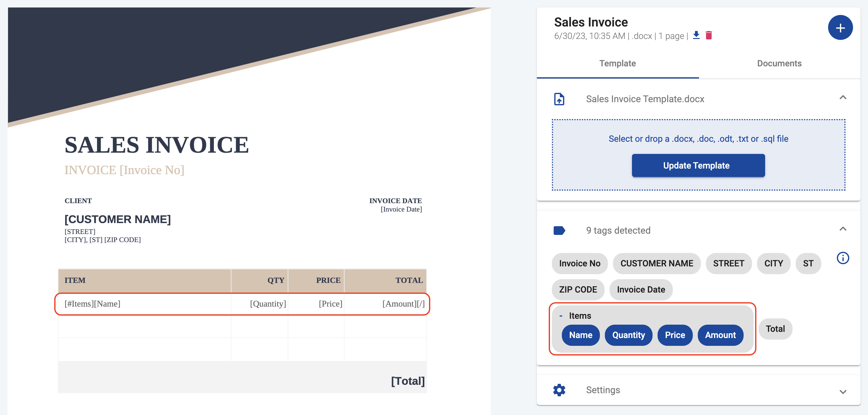Click the document file icon next to template name

(x=559, y=100)
